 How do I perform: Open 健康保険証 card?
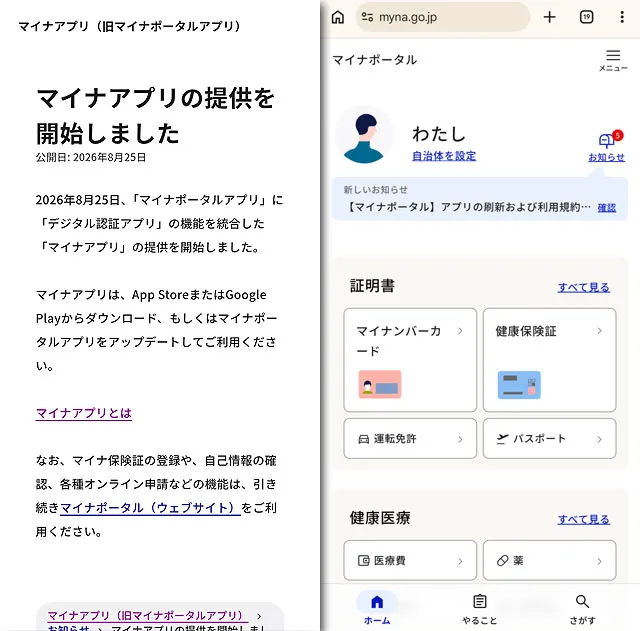(549, 360)
